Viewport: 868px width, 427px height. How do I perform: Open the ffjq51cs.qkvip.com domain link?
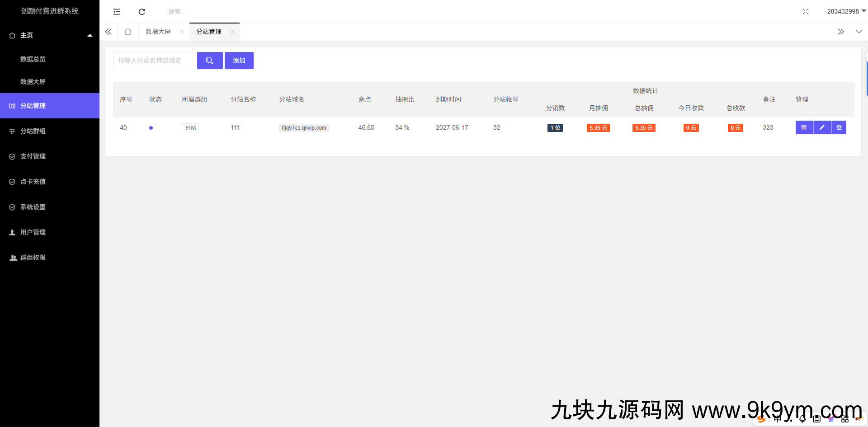click(x=304, y=127)
